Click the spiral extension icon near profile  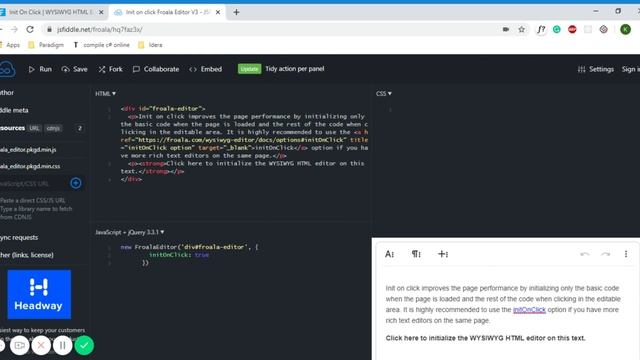click(604, 29)
